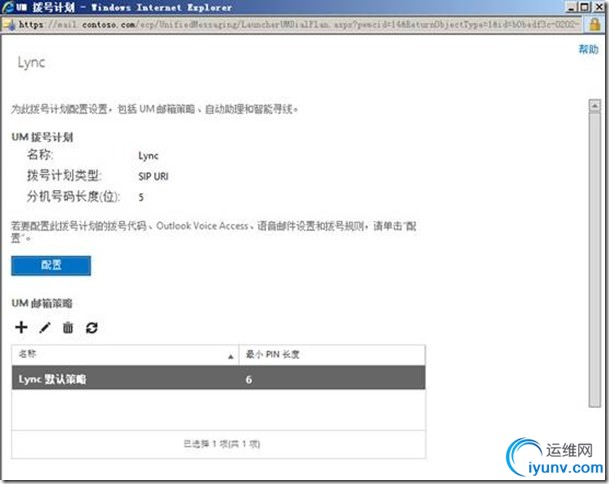Viewport: 609px width, 484px height.
Task: Click the vertical scrollbar track
Action: point(595,259)
